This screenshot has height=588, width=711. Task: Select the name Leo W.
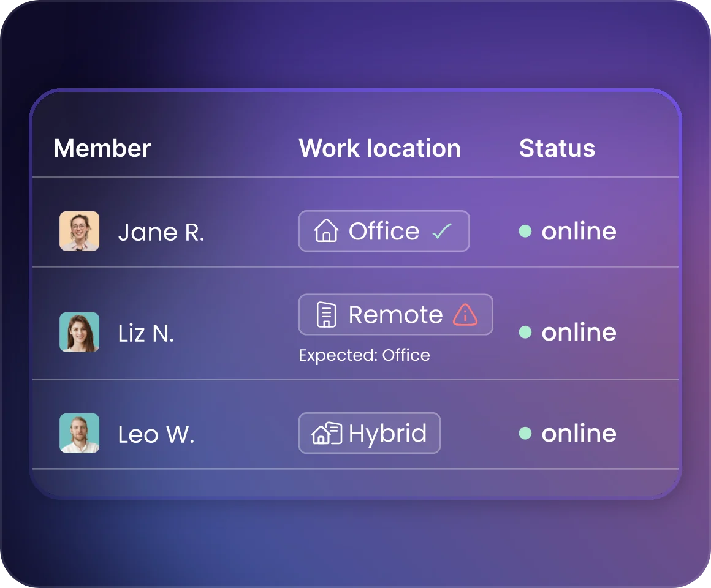click(156, 434)
